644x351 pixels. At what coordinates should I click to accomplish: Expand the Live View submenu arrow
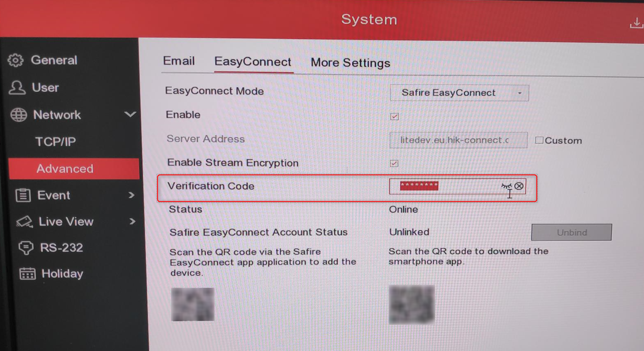pyautogui.click(x=132, y=222)
